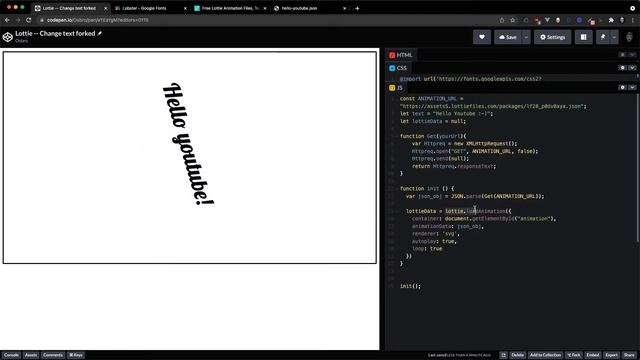
Task: Open the Assets panel
Action: [x=31, y=355]
